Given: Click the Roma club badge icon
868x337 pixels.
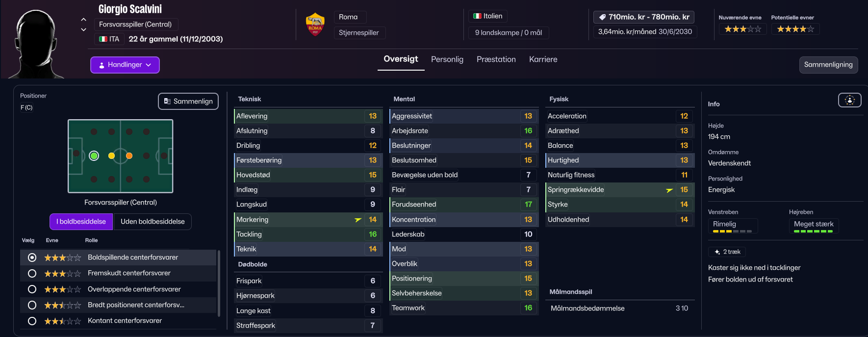Looking at the screenshot, I should pos(315,25).
